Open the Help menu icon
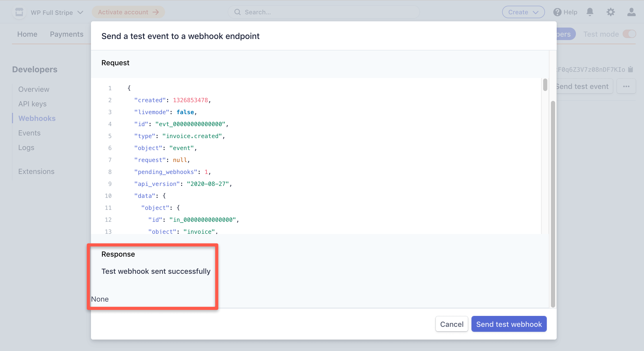 557,12
